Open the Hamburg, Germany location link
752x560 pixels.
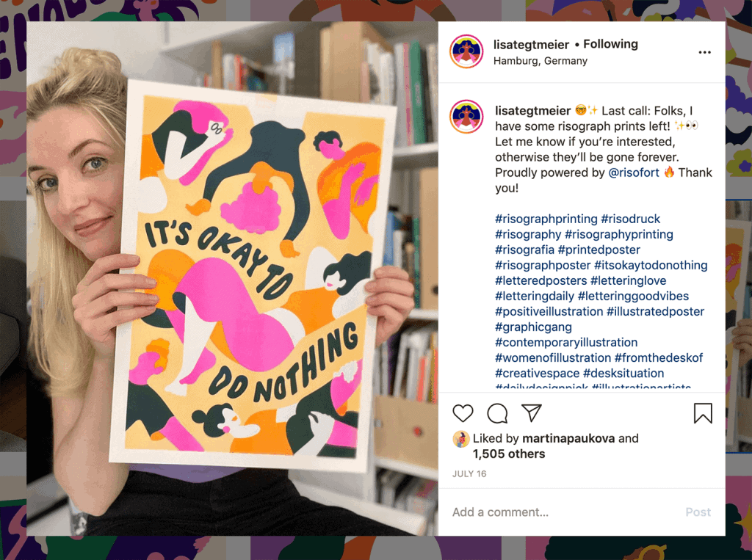(540, 61)
